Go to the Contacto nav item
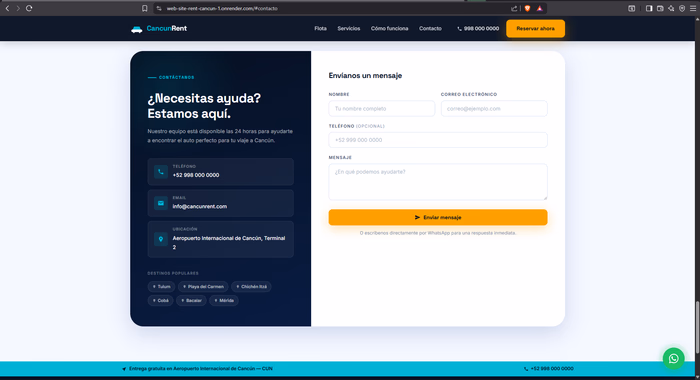This screenshot has width=700, height=380. [x=430, y=29]
